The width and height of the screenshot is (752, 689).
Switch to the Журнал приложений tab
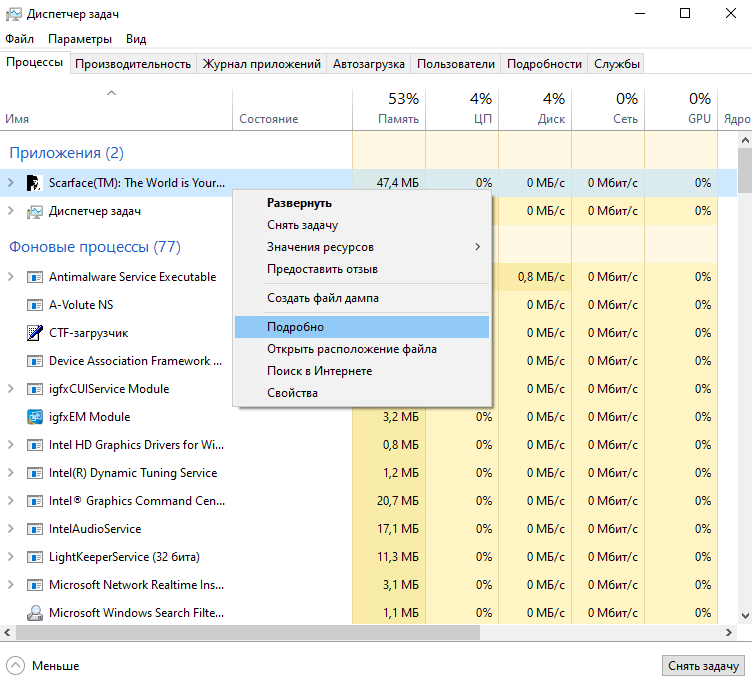pyautogui.click(x=261, y=64)
